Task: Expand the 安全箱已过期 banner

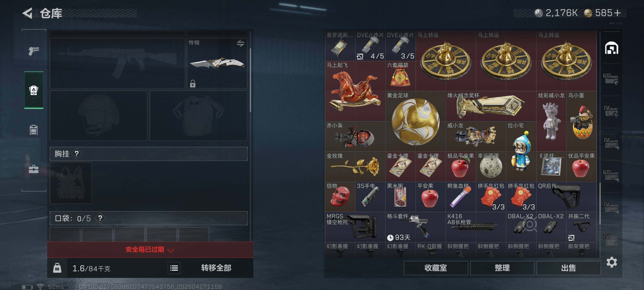Action: click(150, 250)
